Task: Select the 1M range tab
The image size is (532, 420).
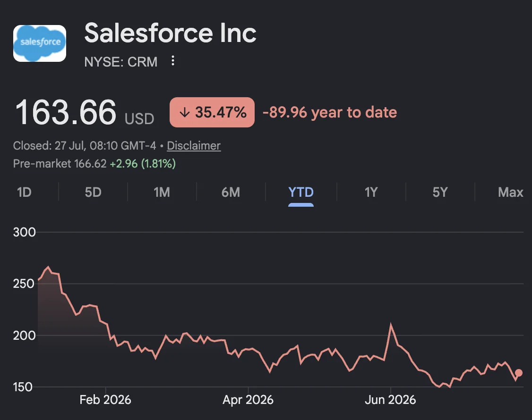Action: tap(162, 192)
